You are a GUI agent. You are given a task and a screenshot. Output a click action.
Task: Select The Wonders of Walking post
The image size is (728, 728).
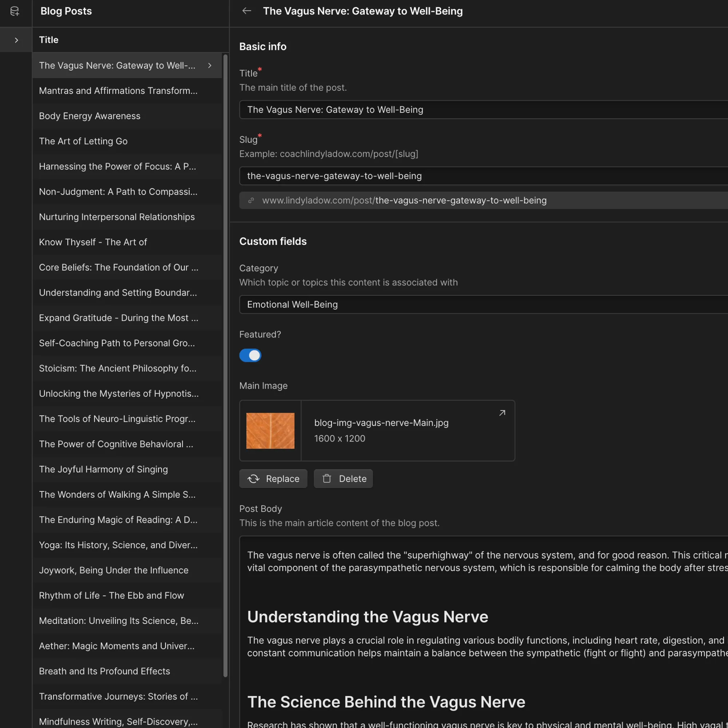tap(127, 495)
